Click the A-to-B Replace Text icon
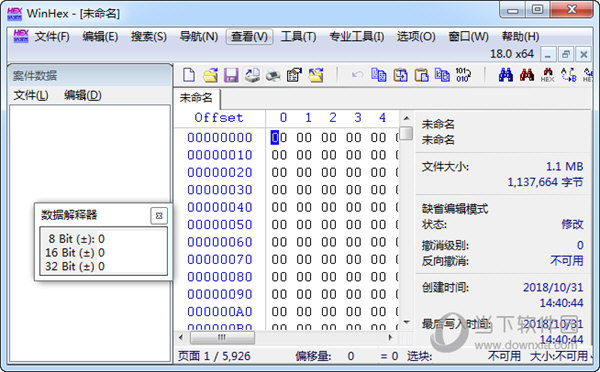Screen dimensions: 600x372 click(x=569, y=75)
